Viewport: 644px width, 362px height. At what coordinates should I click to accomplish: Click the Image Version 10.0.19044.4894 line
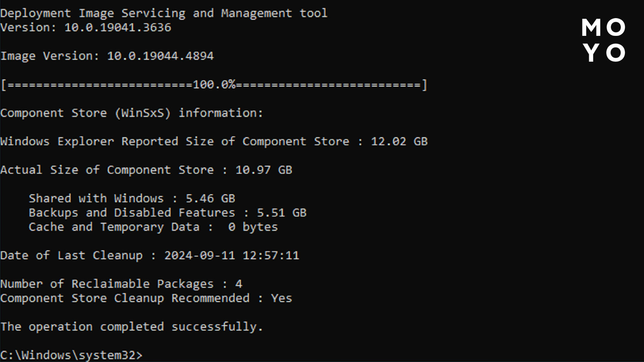[107, 56]
